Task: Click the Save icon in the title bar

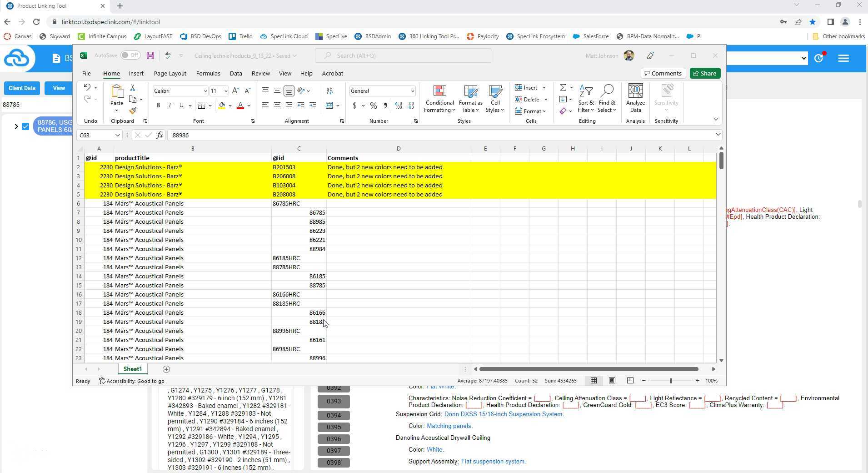Action: click(150, 56)
